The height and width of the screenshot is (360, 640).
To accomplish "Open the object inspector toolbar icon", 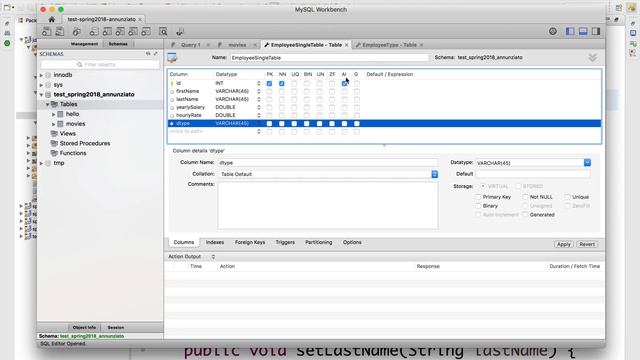I will pyautogui.click(x=76, y=31).
